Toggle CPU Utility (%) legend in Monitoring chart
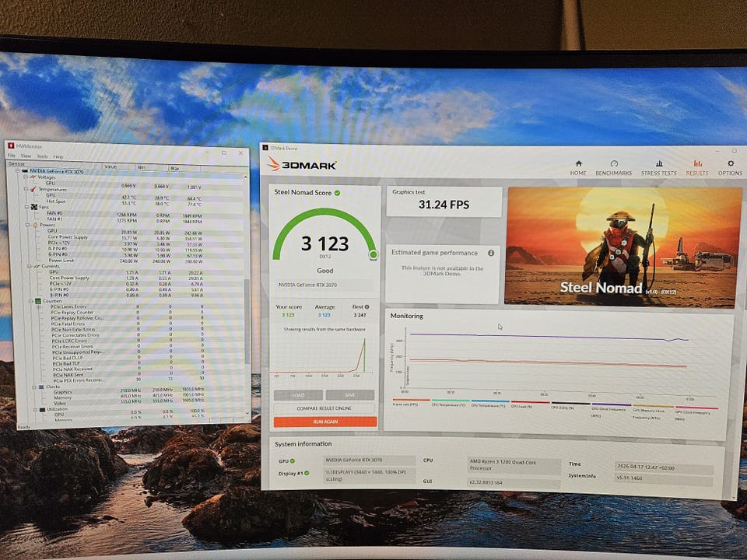Screen dimensions: 747x560 (570, 405)
